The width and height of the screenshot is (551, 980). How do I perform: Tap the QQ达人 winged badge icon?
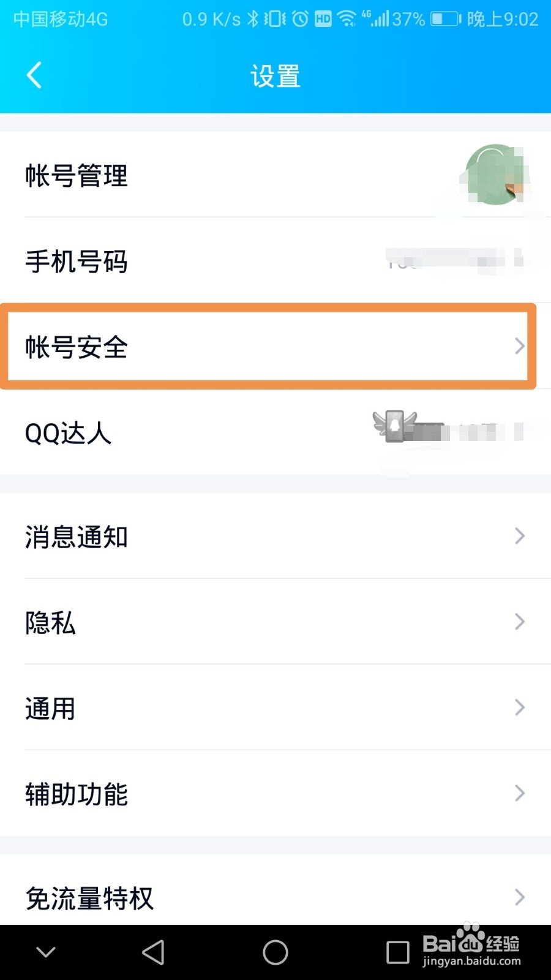394,426
